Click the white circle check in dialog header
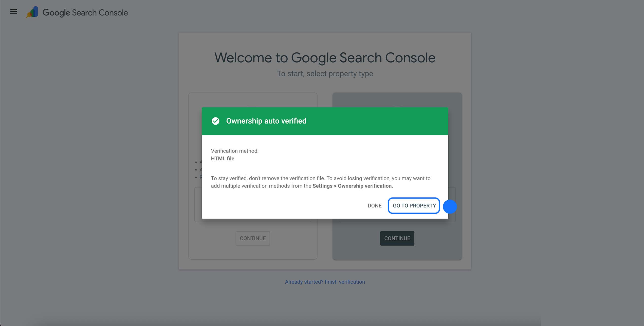644x326 pixels. click(216, 121)
